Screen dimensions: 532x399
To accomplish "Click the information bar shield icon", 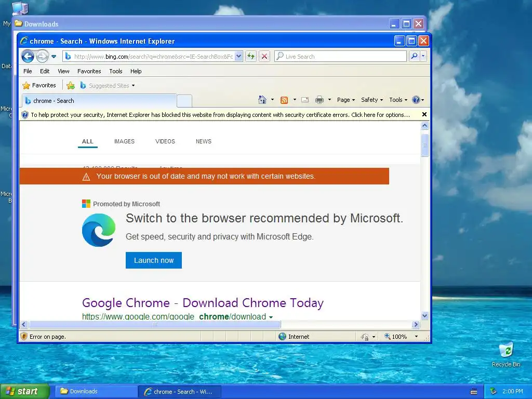I will pos(25,115).
